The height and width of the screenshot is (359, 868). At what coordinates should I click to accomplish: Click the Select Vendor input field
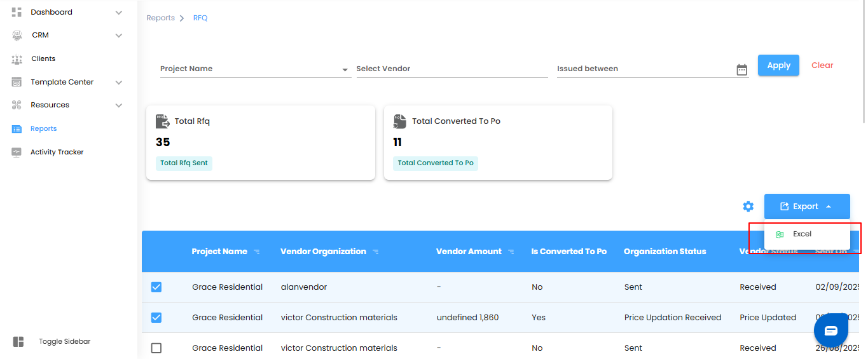coord(451,69)
